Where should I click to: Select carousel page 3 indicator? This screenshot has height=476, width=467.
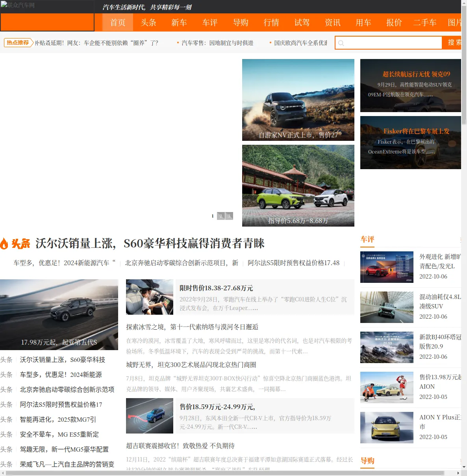[x=229, y=216]
